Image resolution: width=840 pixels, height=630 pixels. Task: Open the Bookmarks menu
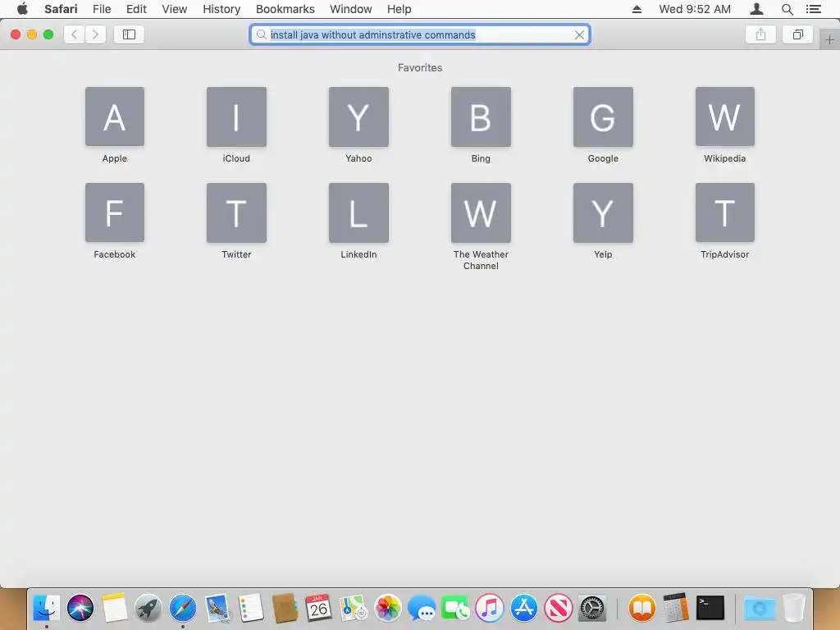click(x=285, y=9)
